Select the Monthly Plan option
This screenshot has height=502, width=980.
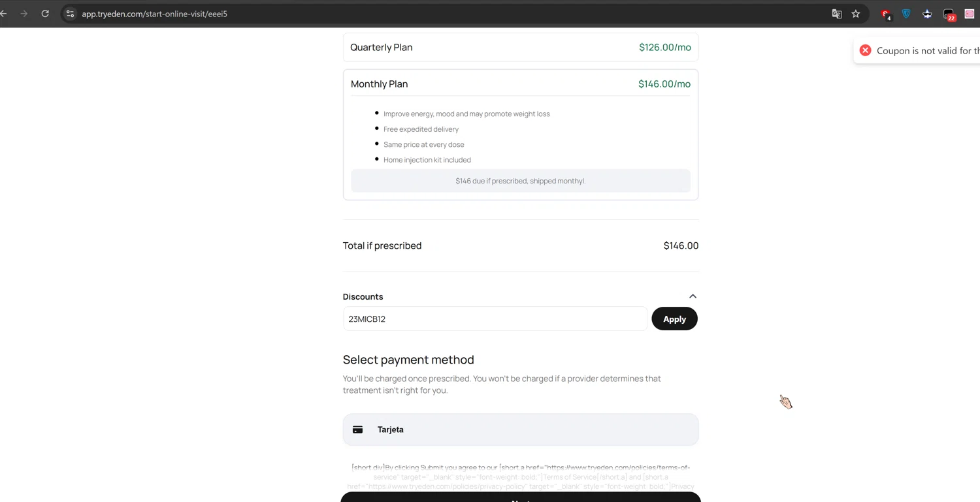click(x=520, y=84)
